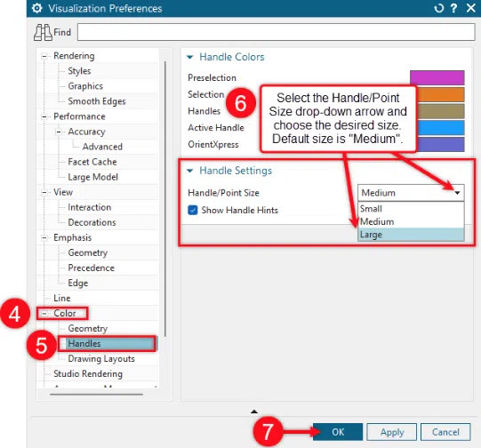The image size is (481, 448).
Task: Select Drawing Layouts in the tree
Action: point(101,358)
